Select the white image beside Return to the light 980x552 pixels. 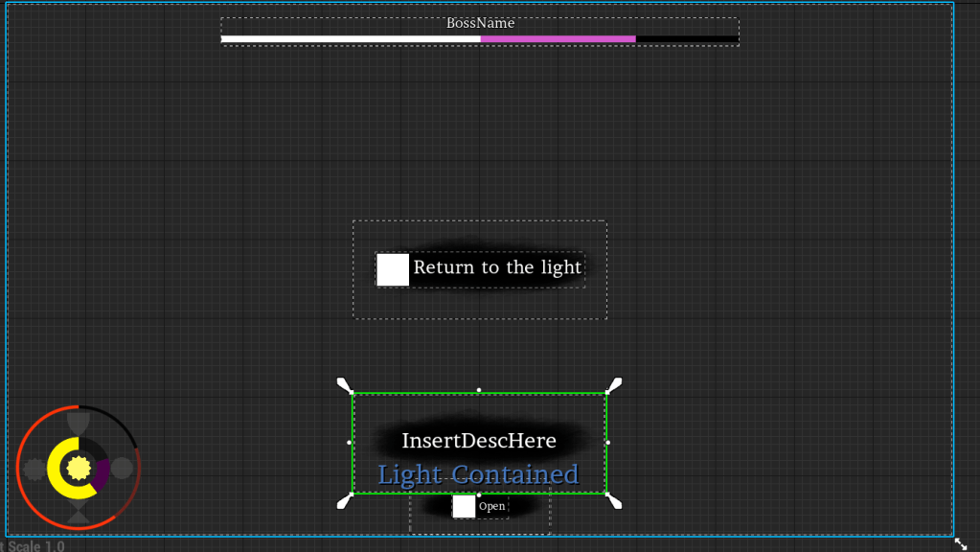[393, 269]
